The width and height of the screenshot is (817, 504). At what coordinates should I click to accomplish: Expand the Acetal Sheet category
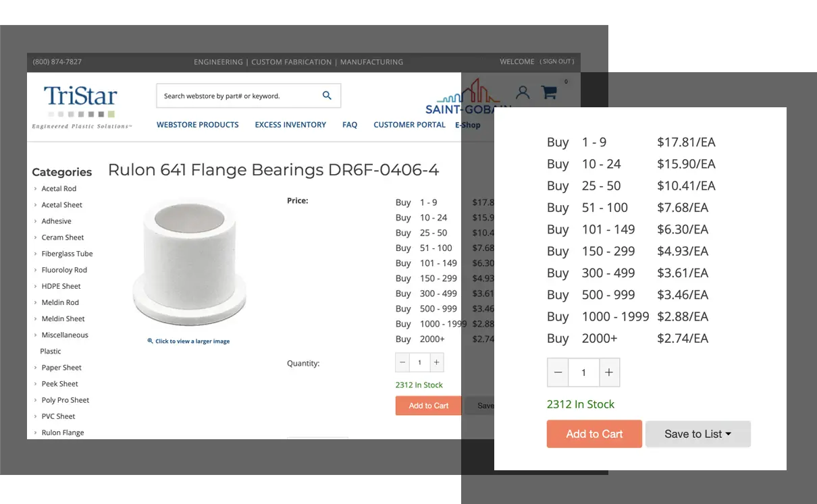(x=61, y=205)
